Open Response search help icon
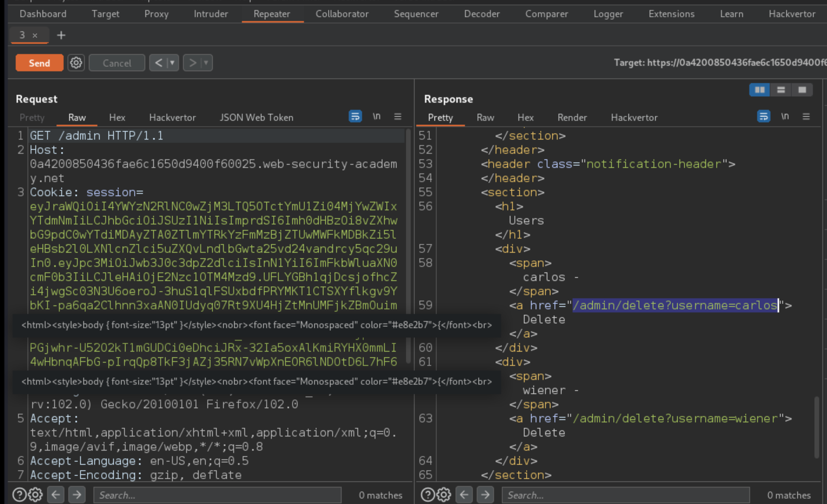 click(428, 495)
